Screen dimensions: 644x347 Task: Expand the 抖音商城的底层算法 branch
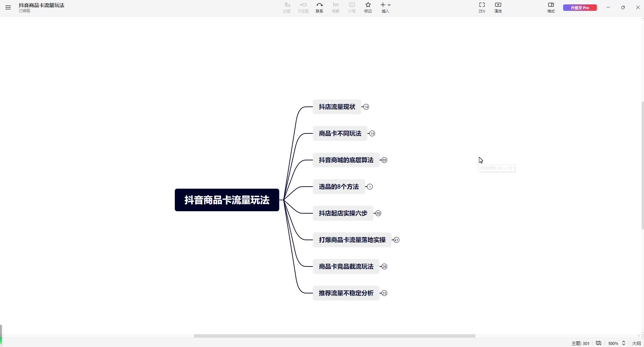click(384, 160)
